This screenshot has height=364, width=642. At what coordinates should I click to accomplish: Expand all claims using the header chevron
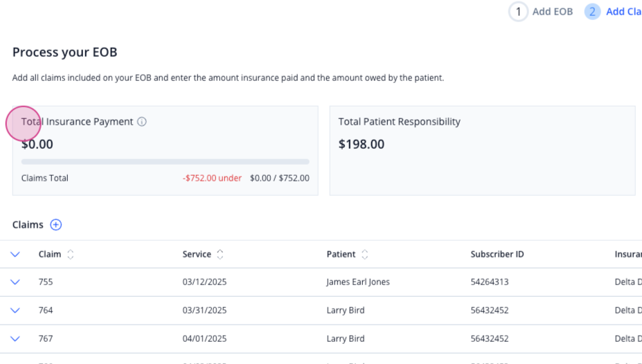(15, 255)
